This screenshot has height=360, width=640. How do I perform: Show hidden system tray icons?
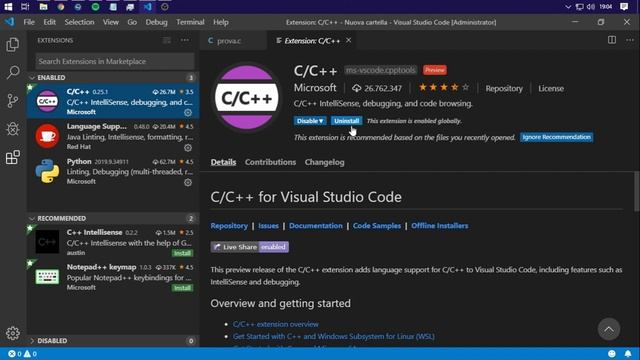568,7
